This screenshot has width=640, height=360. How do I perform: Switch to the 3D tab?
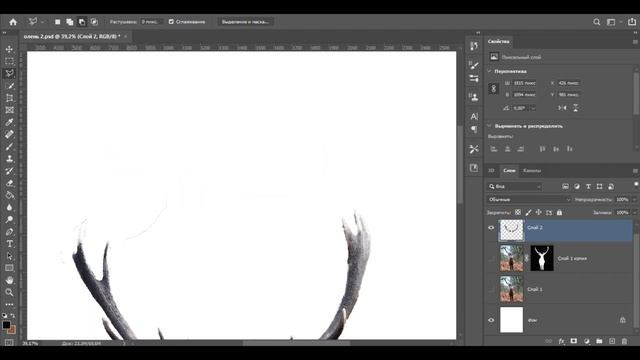[491, 171]
